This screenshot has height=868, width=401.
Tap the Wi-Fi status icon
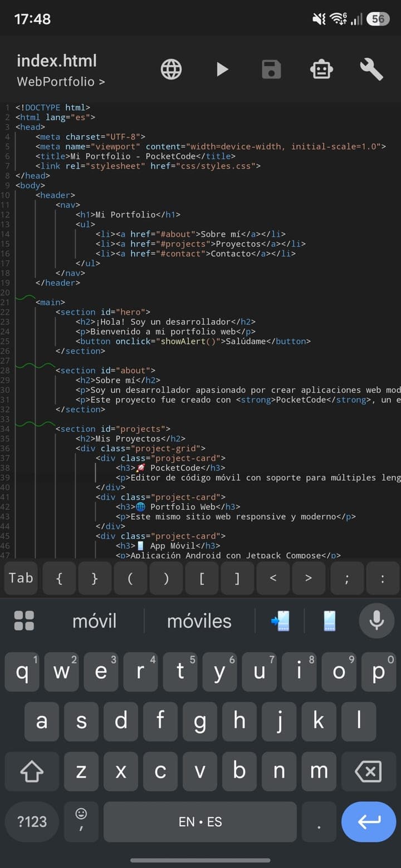(338, 19)
